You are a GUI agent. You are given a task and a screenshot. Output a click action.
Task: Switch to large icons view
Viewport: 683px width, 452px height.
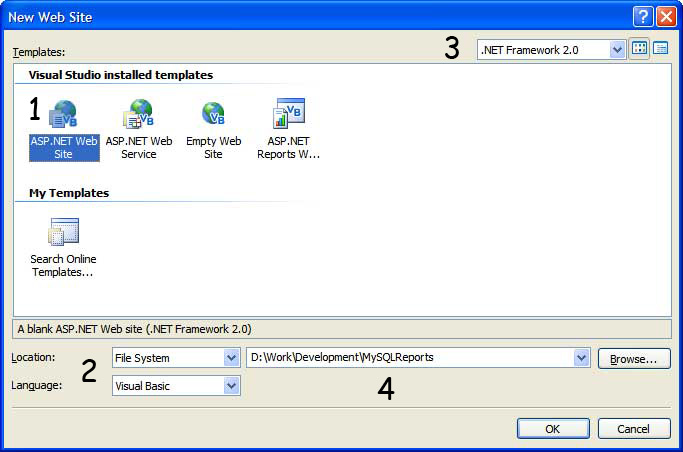click(x=639, y=48)
